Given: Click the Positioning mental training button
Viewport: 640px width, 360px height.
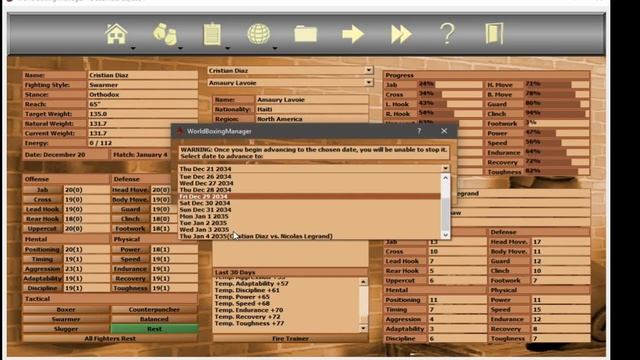Looking at the screenshot, I should click(x=42, y=249).
